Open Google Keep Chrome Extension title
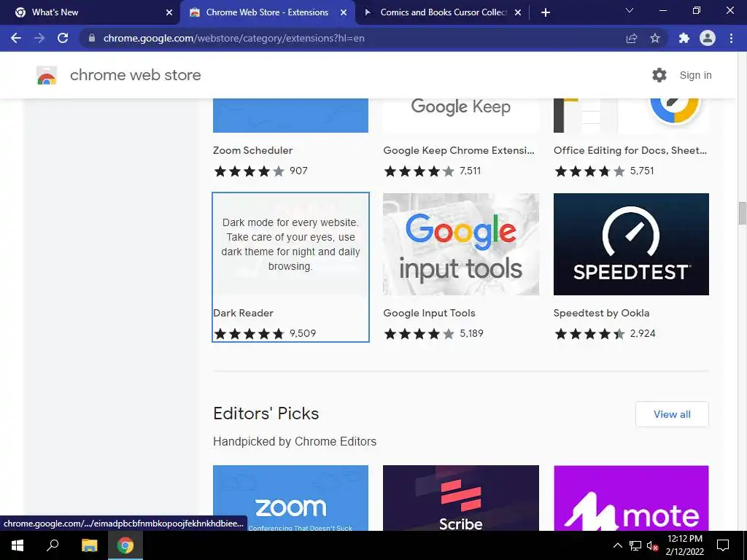747x560 pixels. coord(459,150)
